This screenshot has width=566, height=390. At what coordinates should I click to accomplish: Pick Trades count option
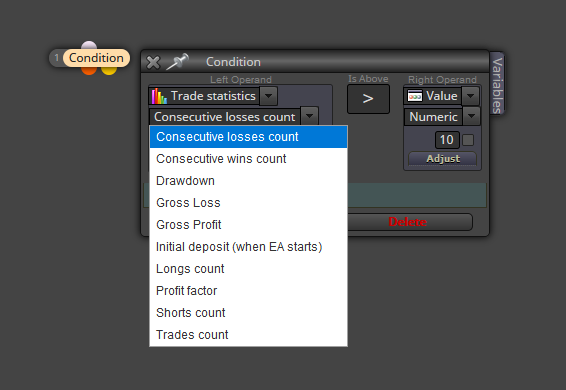coord(248,335)
